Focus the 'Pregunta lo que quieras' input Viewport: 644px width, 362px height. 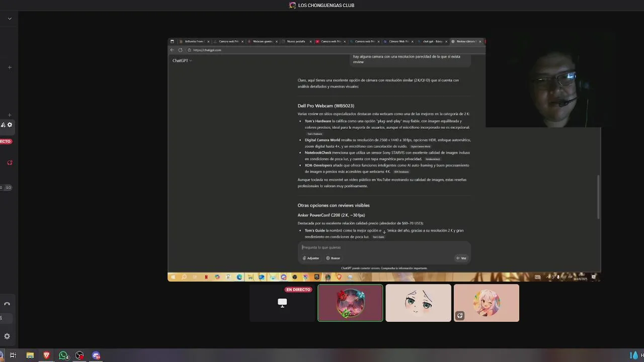pos(384,247)
